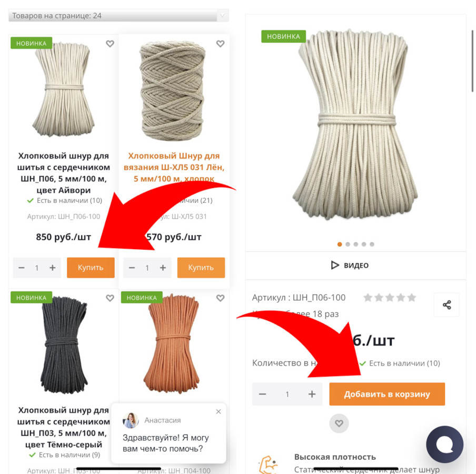476x474 pixels.
Task: Expand 'Товаров на странице: 24' dropdown
Action: point(118,15)
